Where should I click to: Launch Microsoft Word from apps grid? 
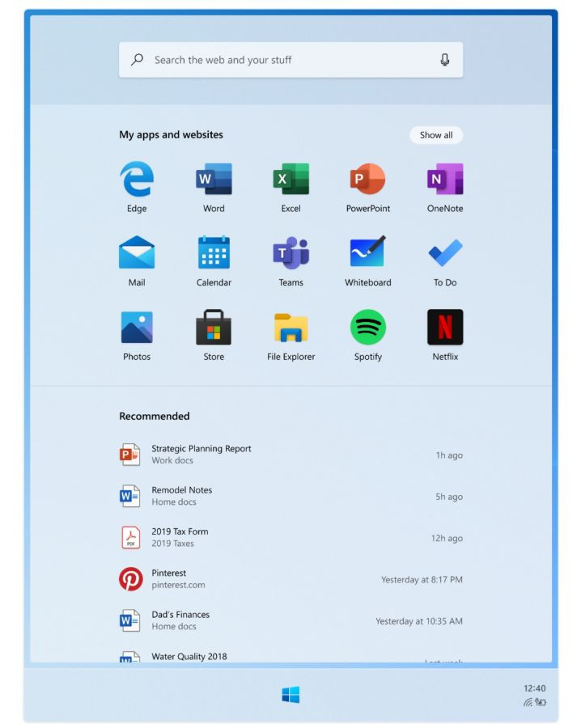(x=214, y=179)
